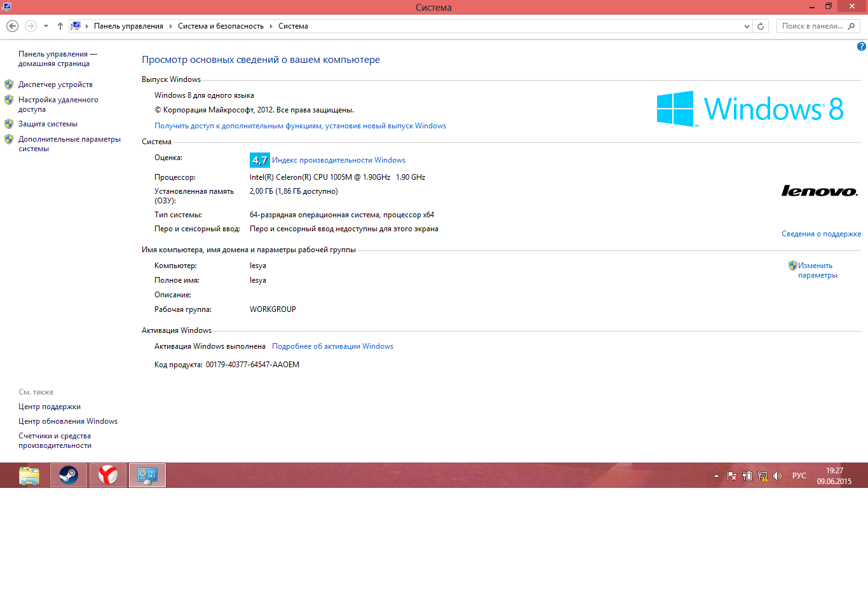Click the window system icon in the title bar
This screenshot has width=868, height=615.
(6, 6)
